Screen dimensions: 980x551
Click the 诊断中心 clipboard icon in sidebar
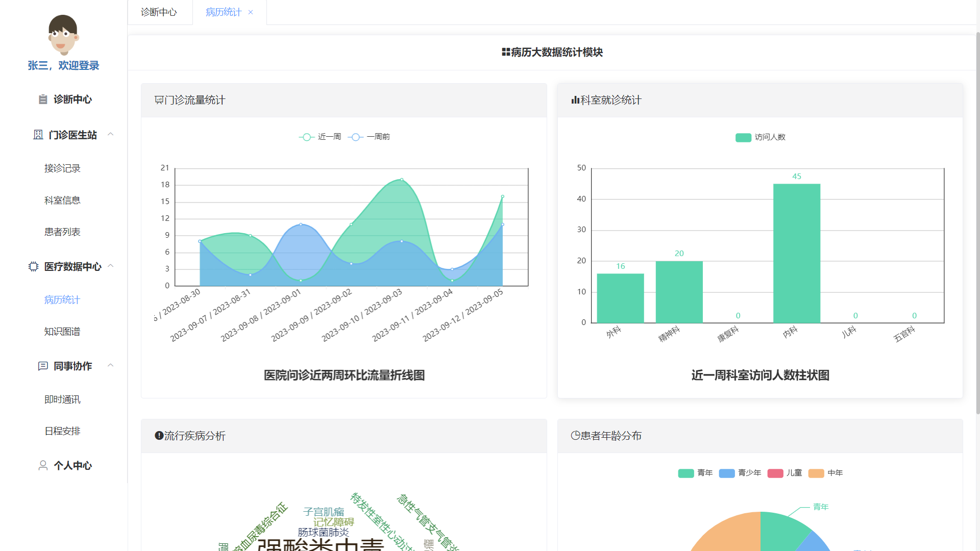click(43, 99)
